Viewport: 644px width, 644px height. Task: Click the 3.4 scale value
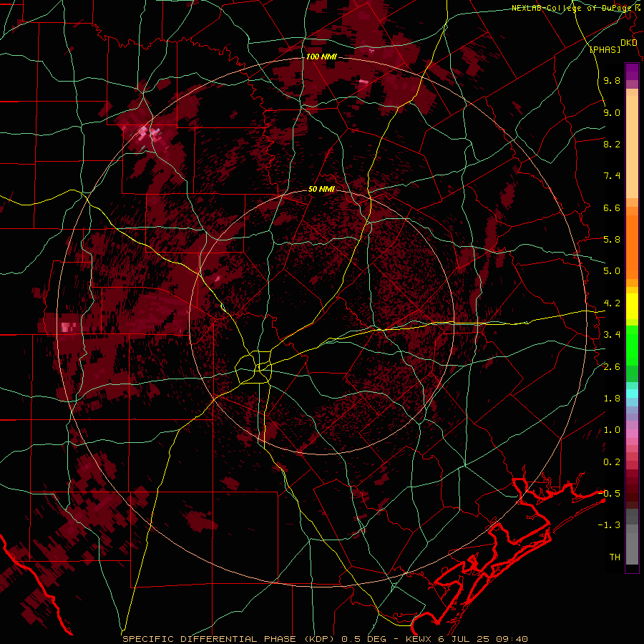coord(612,335)
